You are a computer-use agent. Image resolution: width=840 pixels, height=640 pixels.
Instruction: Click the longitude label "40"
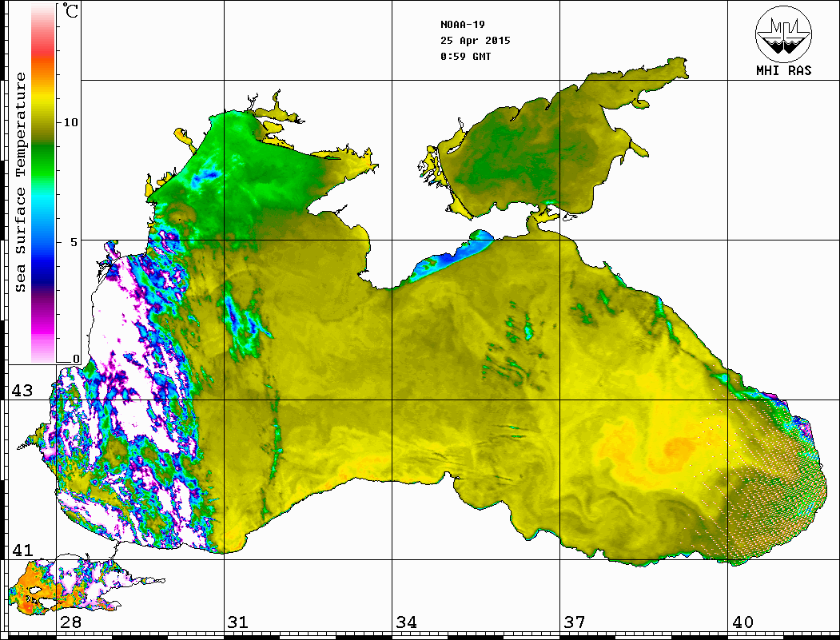tap(742, 622)
